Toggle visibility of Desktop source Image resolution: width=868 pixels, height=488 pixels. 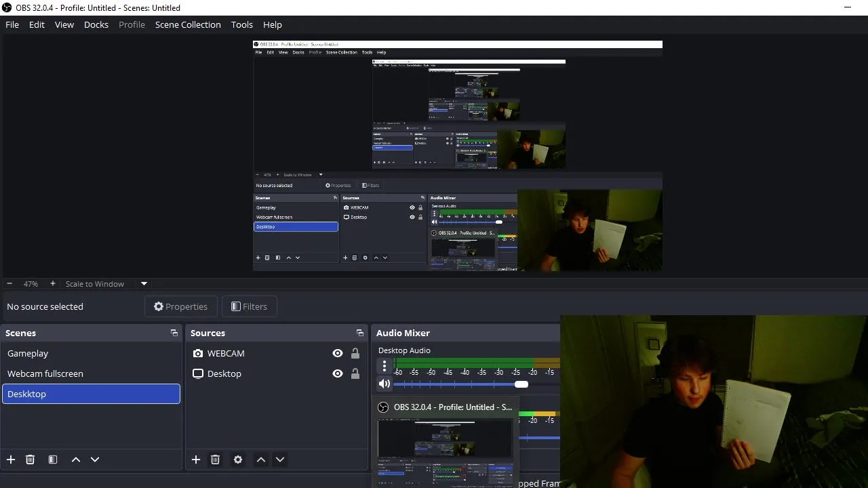tap(337, 373)
